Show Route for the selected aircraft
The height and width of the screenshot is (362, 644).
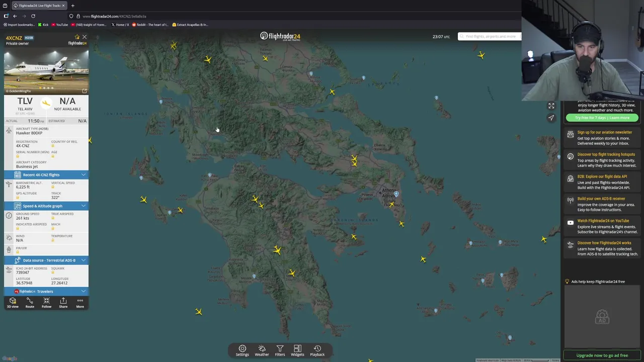pos(30,303)
